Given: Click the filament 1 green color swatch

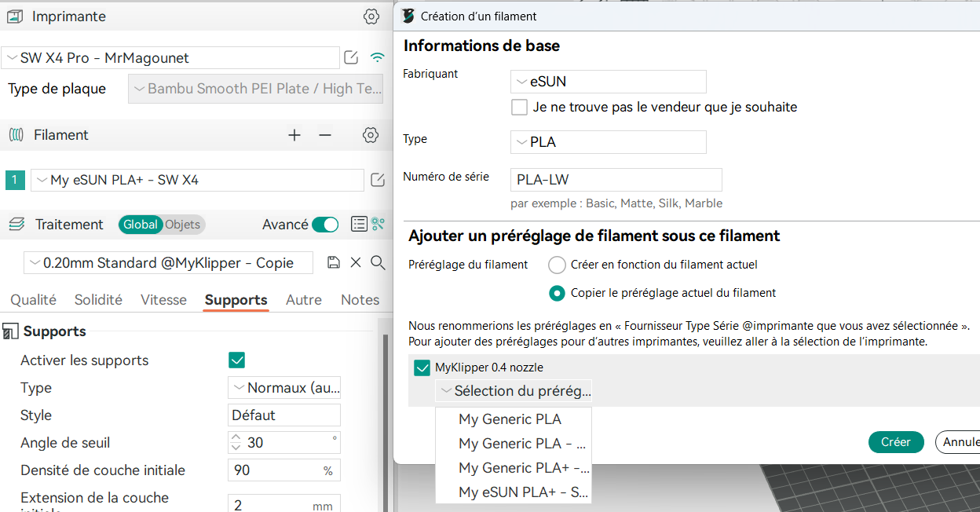Looking at the screenshot, I should pos(15,181).
